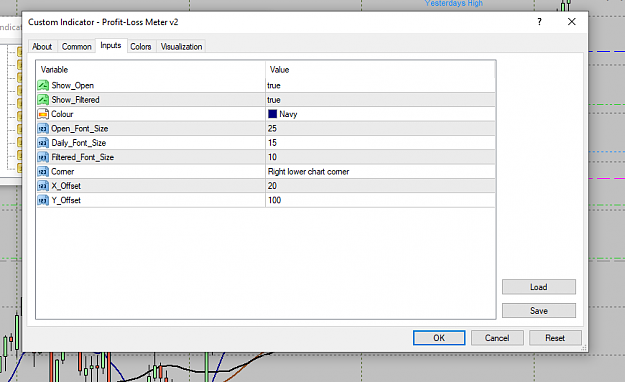Screen dimensions: 625x382
Task: Click the Navy color swatch
Action: click(x=273, y=114)
